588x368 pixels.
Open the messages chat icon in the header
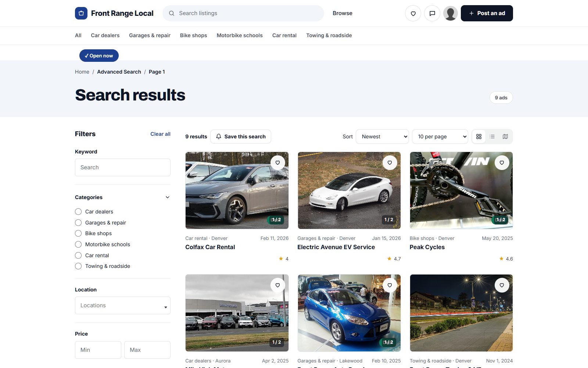(x=432, y=13)
